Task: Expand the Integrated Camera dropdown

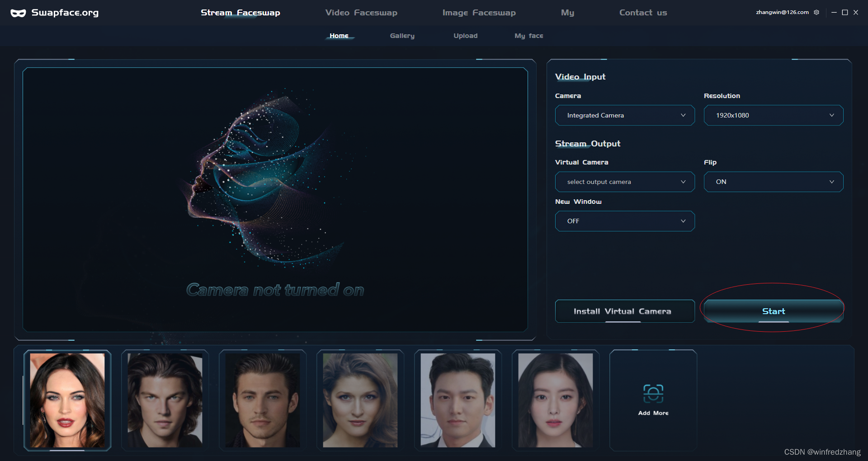Action: pos(625,115)
